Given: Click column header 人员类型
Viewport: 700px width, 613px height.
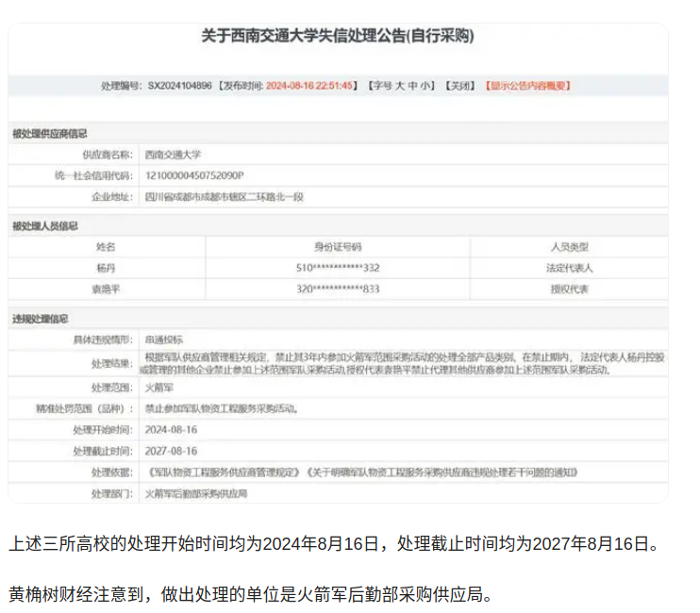Looking at the screenshot, I should click(x=569, y=247).
